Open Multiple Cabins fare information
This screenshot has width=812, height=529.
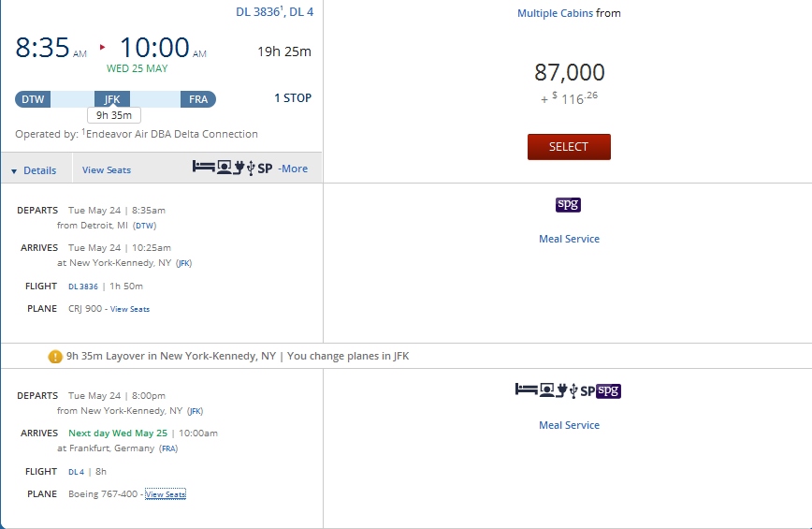[555, 13]
